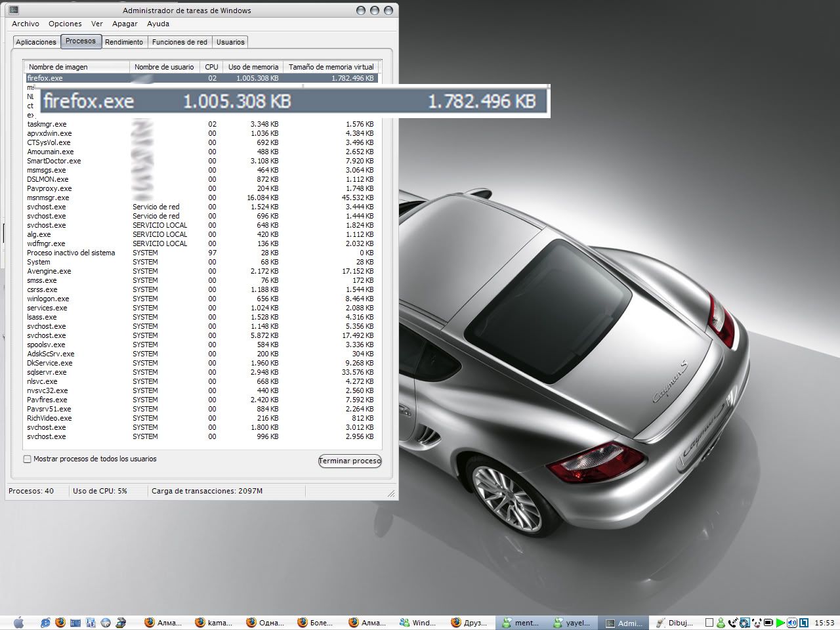The width and height of the screenshot is (840, 630).
Task: Select the spoolsv.exe process
Action: tap(201, 345)
